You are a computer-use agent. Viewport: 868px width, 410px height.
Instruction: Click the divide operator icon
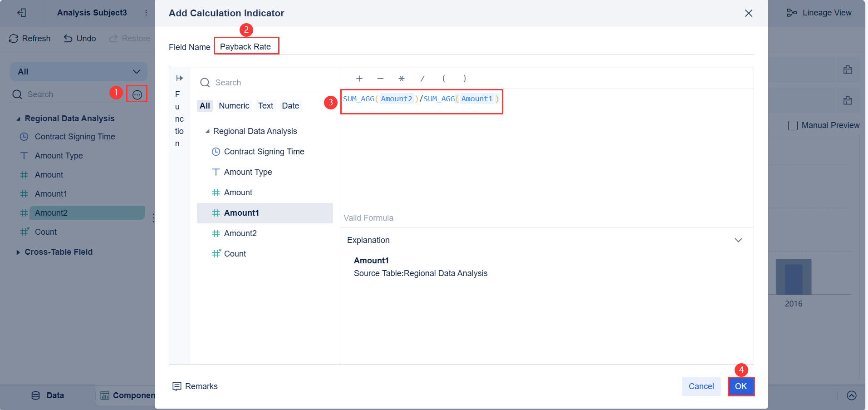coord(422,79)
